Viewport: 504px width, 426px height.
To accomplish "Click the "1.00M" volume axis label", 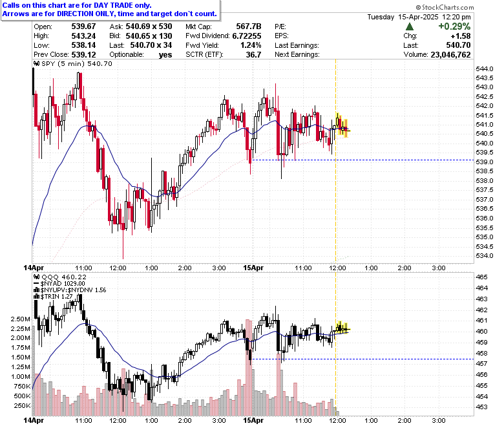I will pyautogui.click(x=21, y=376).
